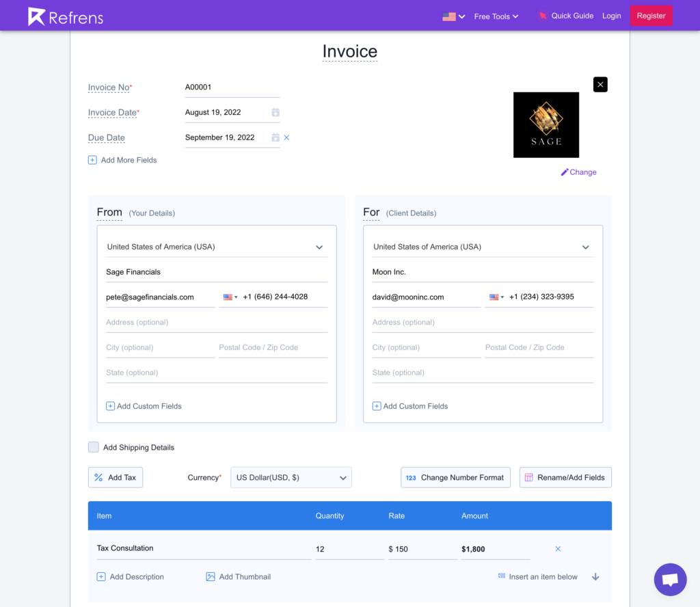Open the Currency dropdown
This screenshot has width=700, height=607.
point(291,477)
